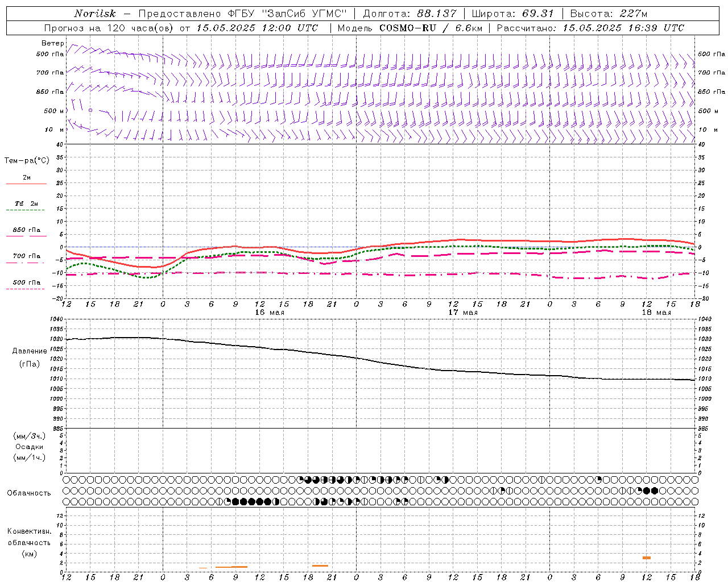The width and height of the screenshot is (728, 582).
Task: Click the '18 мая' date label
Action: click(x=656, y=313)
